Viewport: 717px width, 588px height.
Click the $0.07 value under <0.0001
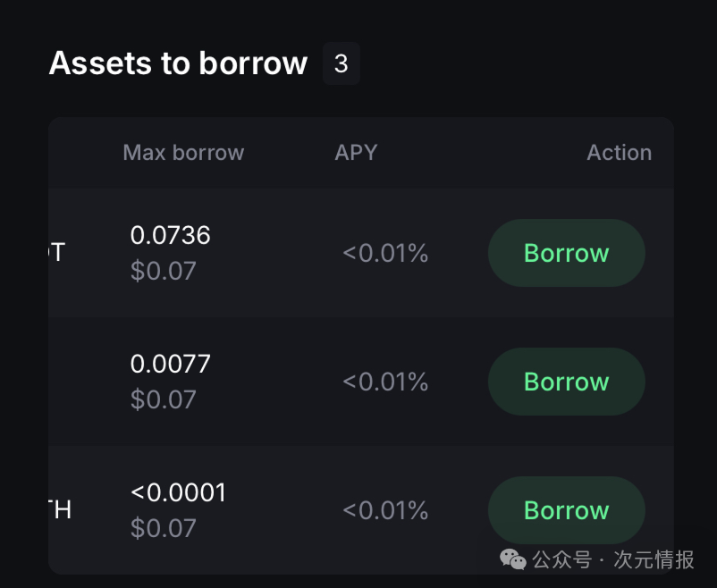pos(163,528)
